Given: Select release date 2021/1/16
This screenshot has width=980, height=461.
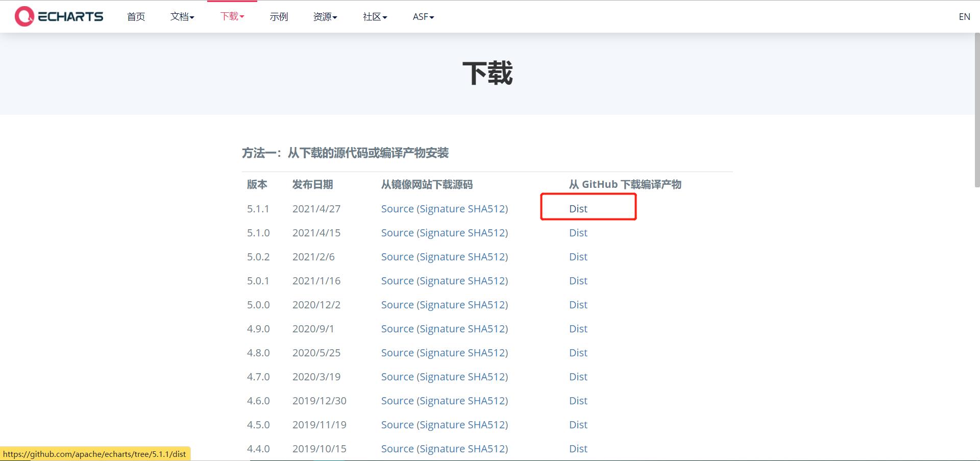Looking at the screenshot, I should click(x=316, y=281).
